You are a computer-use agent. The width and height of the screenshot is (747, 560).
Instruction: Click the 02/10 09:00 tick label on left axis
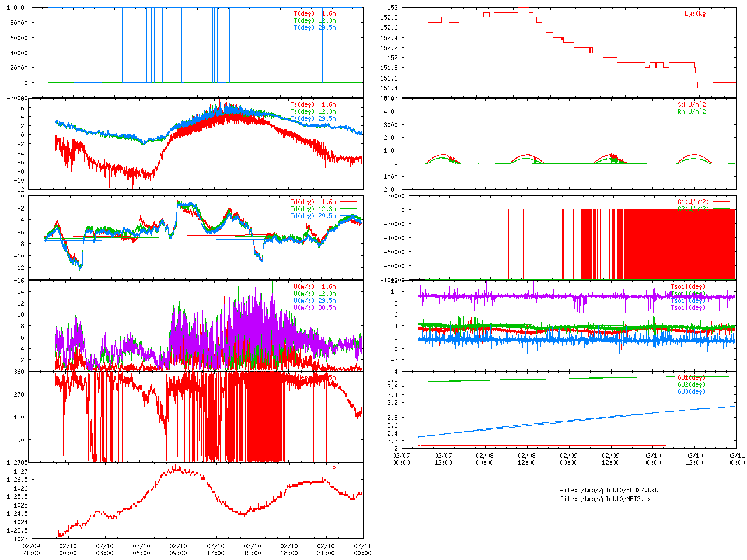(179, 549)
